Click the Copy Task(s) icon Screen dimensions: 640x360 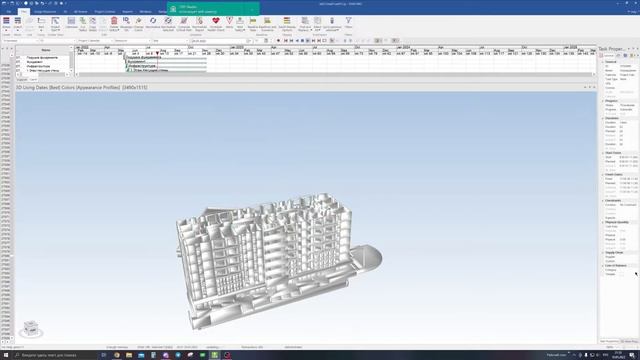click(93, 24)
